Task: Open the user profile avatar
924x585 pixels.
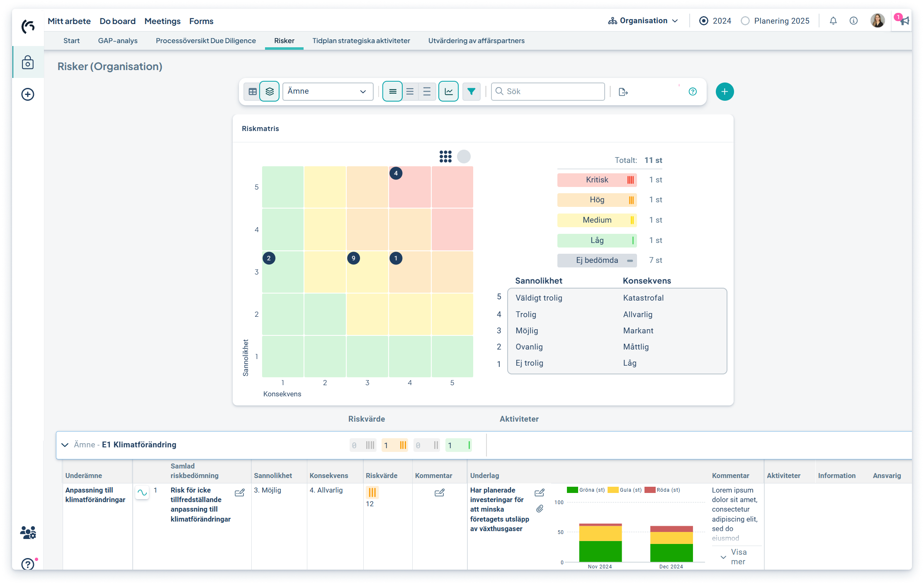Action: 877,20
